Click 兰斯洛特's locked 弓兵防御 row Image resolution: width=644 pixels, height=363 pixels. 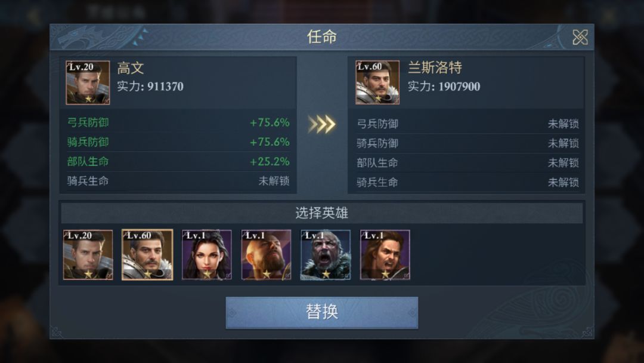(x=467, y=124)
